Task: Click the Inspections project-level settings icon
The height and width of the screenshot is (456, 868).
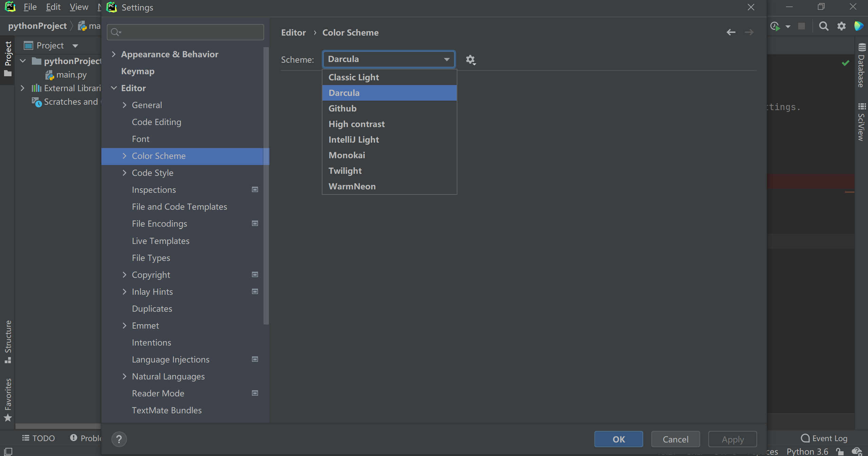Action: (255, 190)
